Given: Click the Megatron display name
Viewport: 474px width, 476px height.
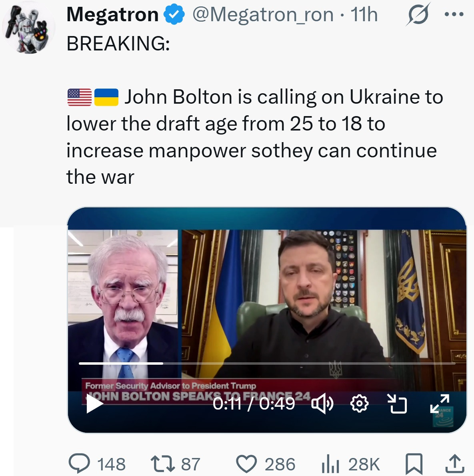Looking at the screenshot, I should tap(112, 15).
